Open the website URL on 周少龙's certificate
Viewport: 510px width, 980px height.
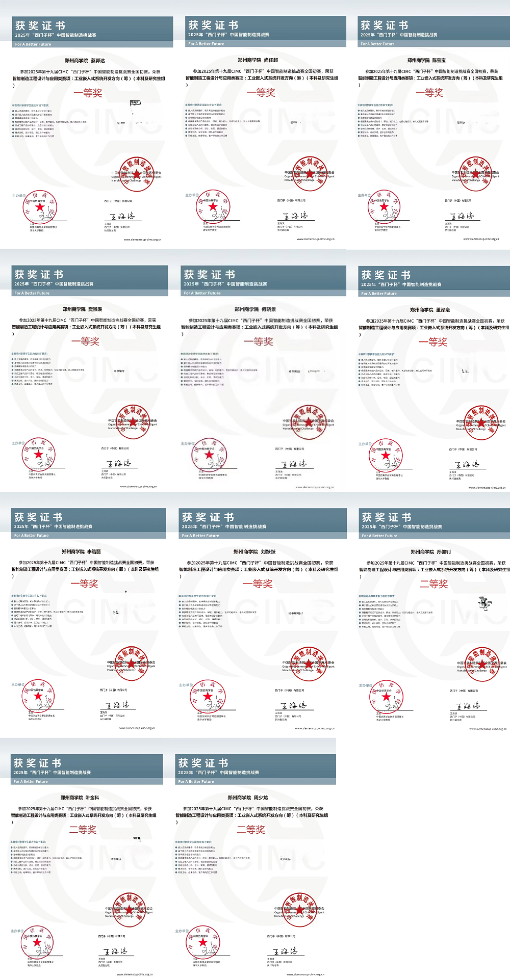[305, 974]
